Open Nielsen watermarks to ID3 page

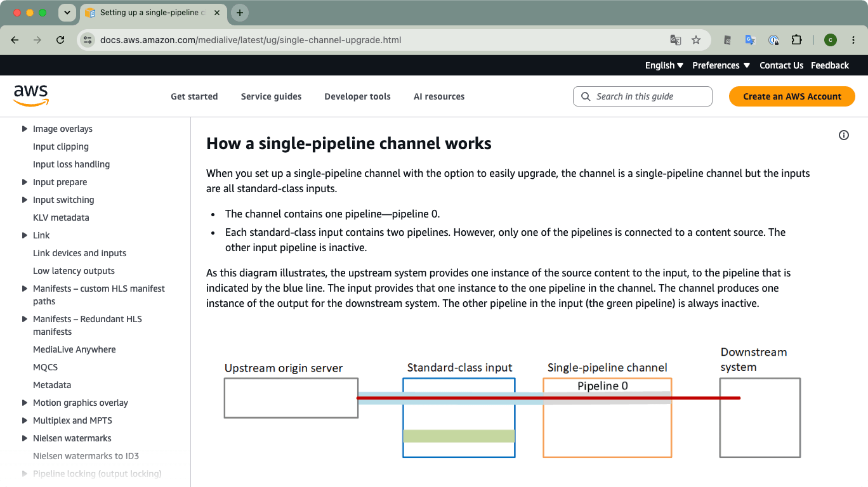(86, 456)
